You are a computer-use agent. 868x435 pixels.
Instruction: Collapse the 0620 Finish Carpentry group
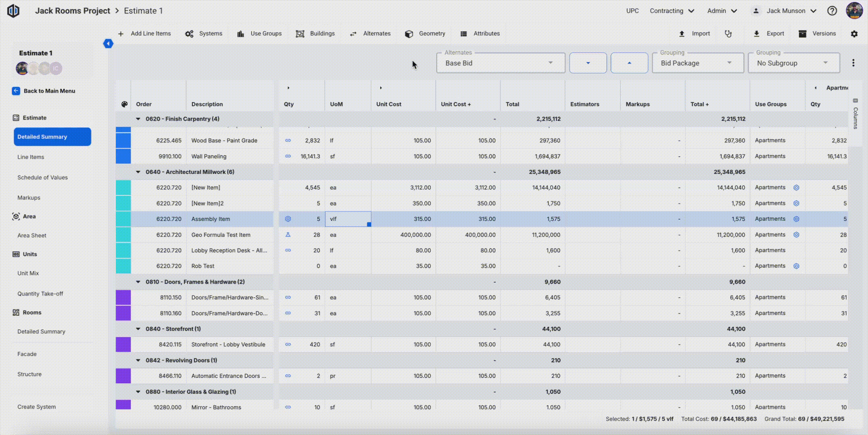point(138,119)
